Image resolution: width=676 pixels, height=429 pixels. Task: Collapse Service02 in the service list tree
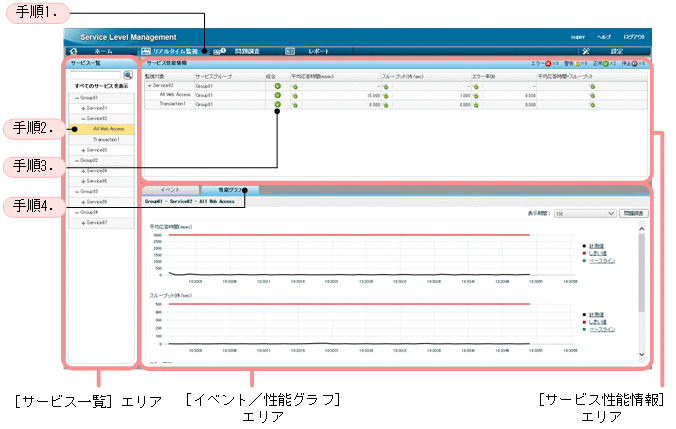point(83,119)
